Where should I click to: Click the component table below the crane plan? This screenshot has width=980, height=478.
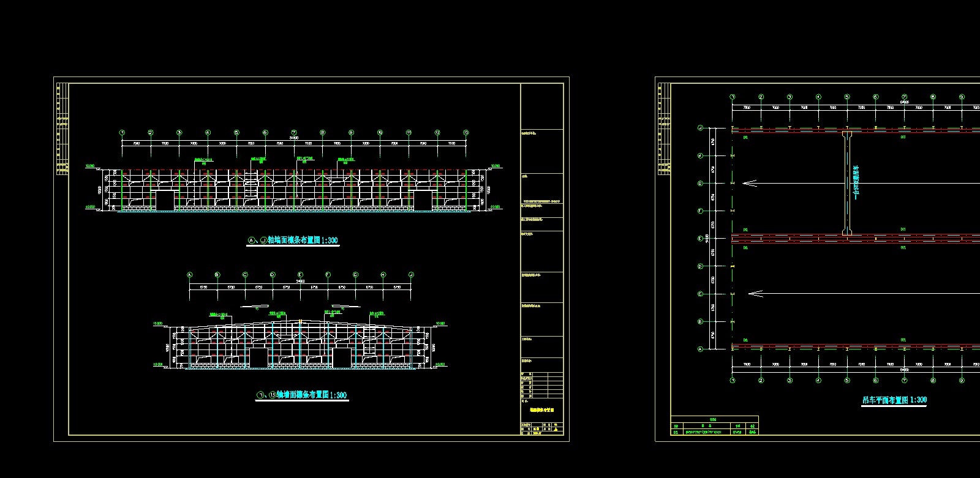pyautogui.click(x=715, y=426)
